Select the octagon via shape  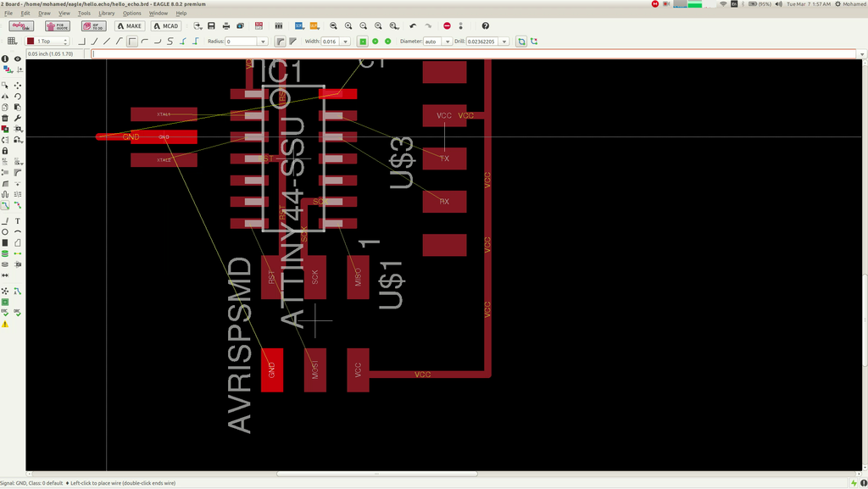tap(388, 42)
